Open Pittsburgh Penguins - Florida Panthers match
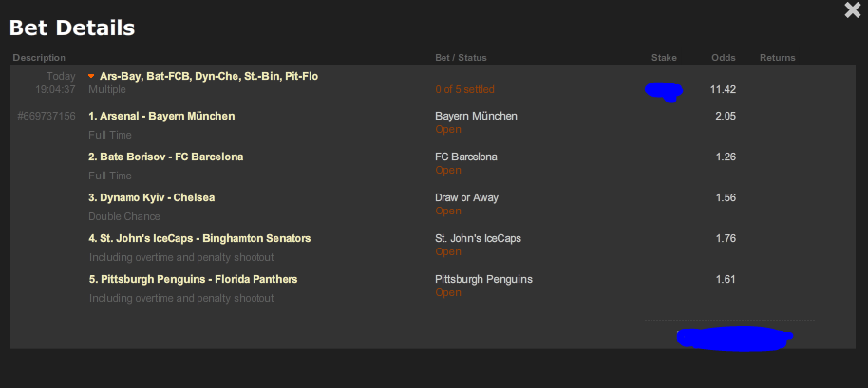Viewport: 868px width, 388px height. tap(193, 279)
